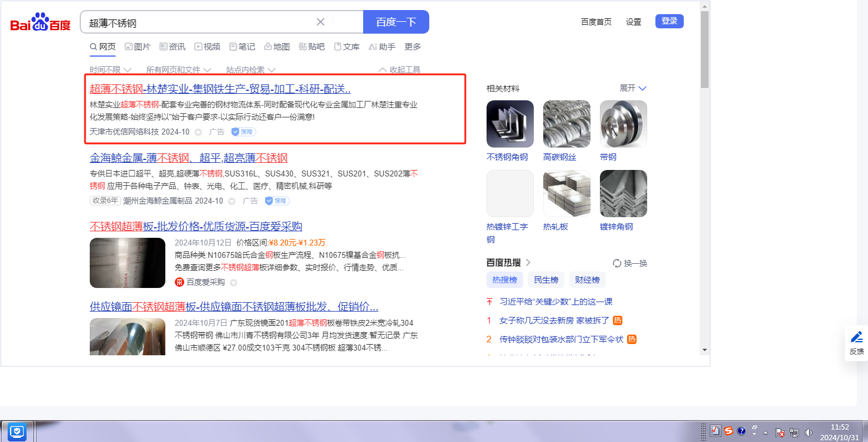This screenshot has width=868, height=442.
Task: Open the 百度首页 link
Action: (x=596, y=22)
